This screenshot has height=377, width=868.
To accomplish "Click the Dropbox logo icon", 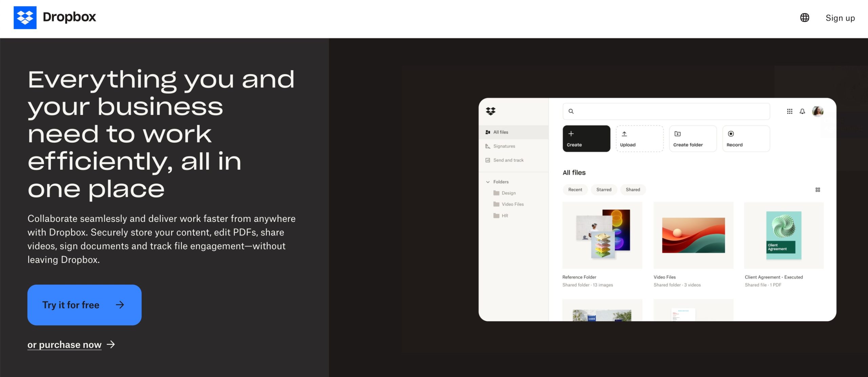I will [x=24, y=17].
